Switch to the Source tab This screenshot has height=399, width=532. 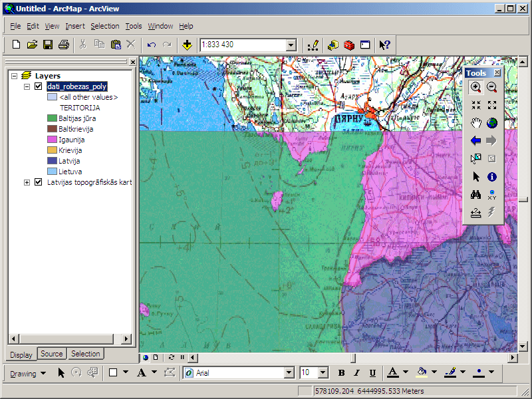(52, 354)
